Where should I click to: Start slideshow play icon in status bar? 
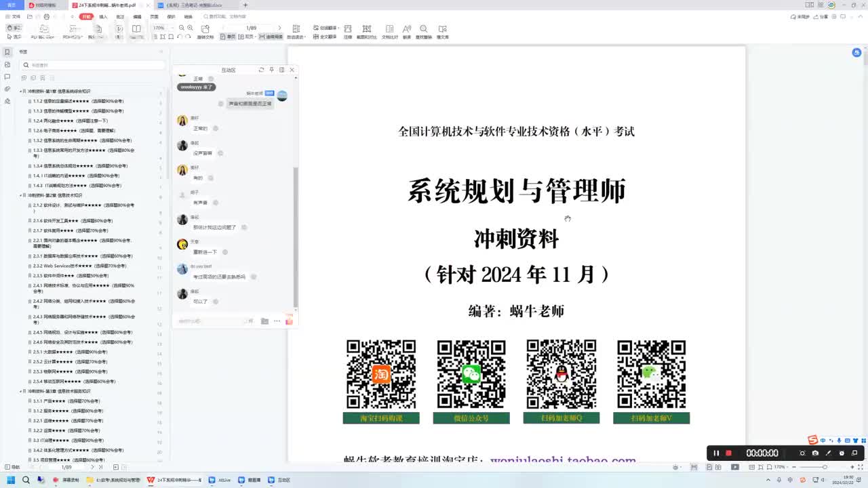coord(735,467)
